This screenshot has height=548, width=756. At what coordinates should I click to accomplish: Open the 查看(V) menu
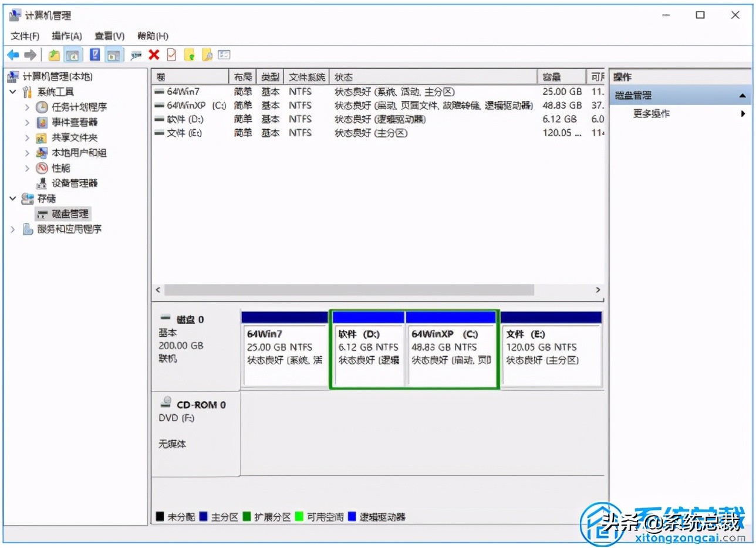[x=108, y=36]
